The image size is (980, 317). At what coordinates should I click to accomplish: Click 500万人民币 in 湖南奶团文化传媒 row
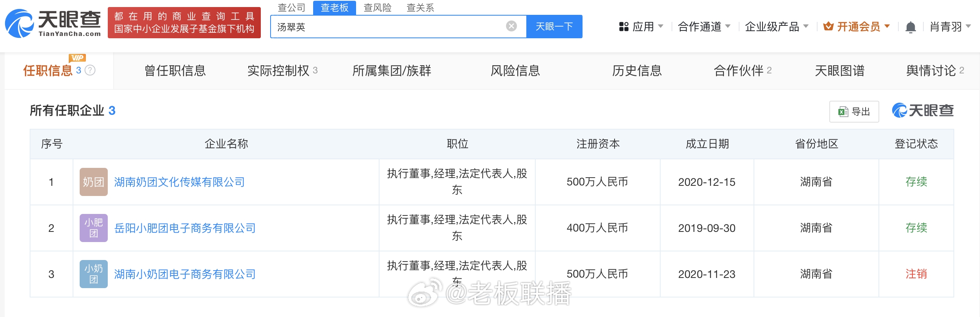click(x=597, y=182)
